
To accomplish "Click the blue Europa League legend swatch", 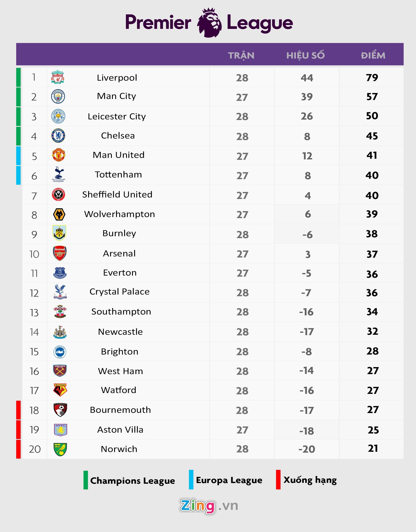I will coord(191,480).
